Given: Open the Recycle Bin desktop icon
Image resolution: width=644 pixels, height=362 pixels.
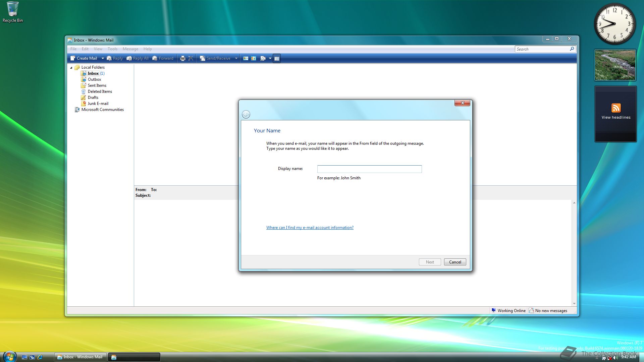Looking at the screenshot, I should [13, 12].
